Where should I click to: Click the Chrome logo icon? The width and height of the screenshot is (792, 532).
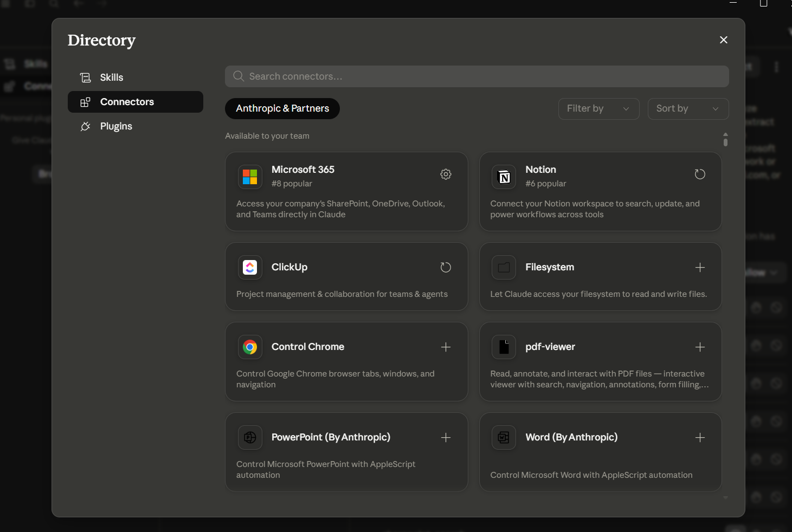(250, 347)
